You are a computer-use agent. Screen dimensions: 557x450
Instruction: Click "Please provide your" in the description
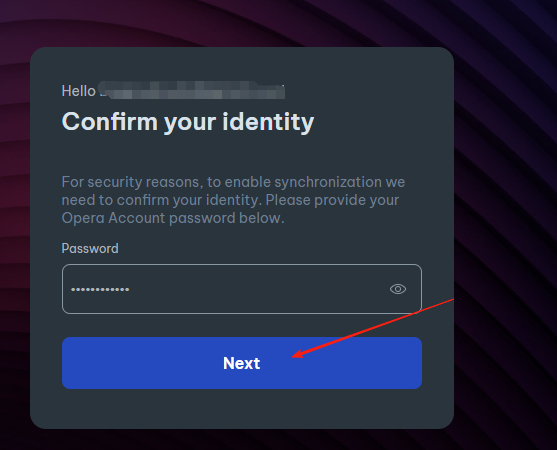[332, 200]
